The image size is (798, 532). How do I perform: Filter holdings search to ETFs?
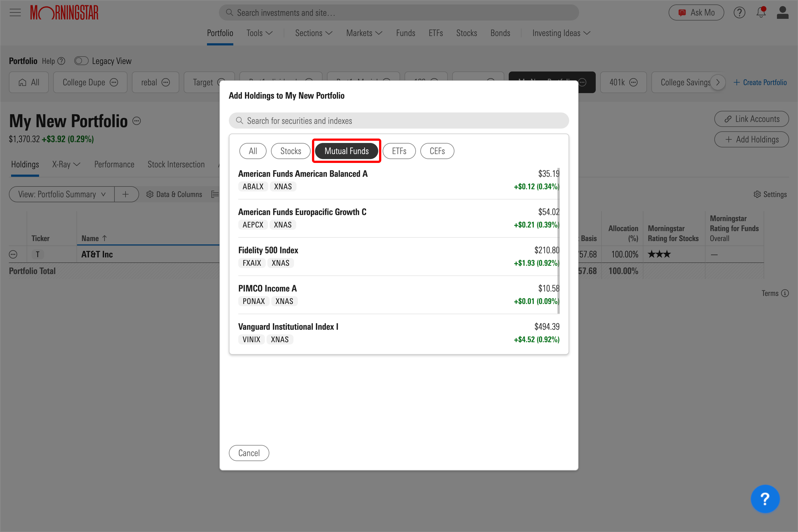tap(399, 151)
